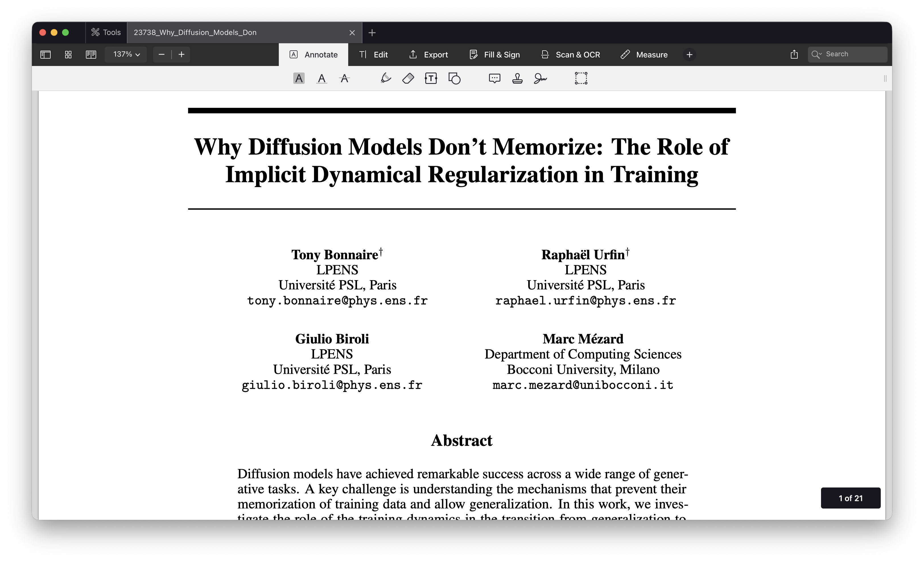This screenshot has height=562, width=924.
Task: Toggle two-page reading view
Action: coord(91,55)
